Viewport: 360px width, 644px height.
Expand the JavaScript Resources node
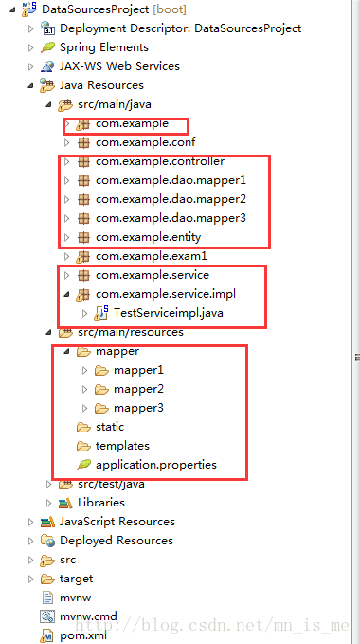(30, 522)
